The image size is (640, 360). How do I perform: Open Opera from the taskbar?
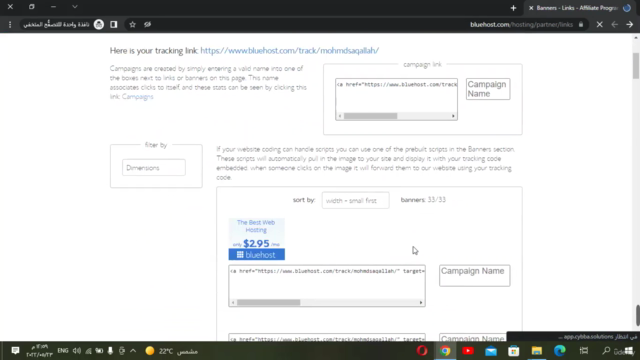422,351
